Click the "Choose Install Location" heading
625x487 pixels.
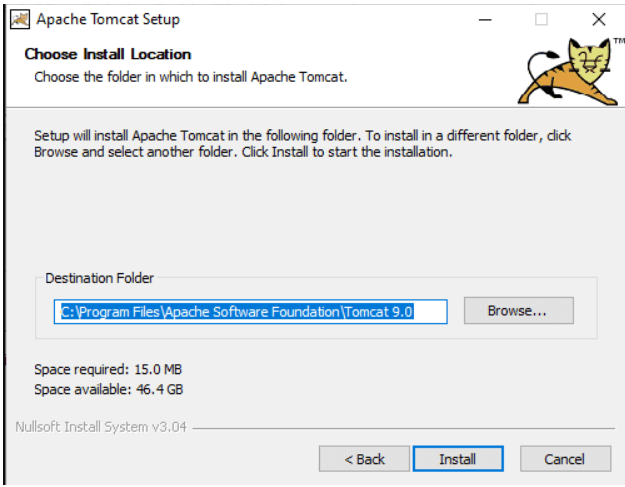point(107,54)
